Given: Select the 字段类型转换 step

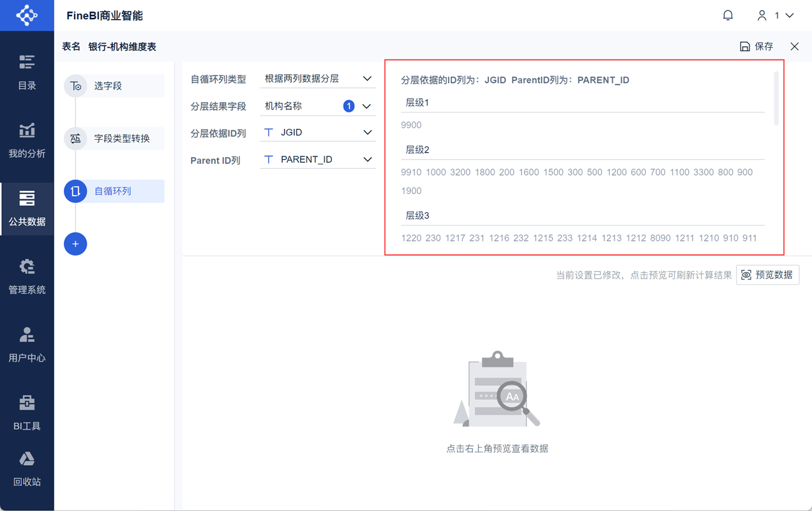Looking at the screenshot, I should tap(114, 139).
